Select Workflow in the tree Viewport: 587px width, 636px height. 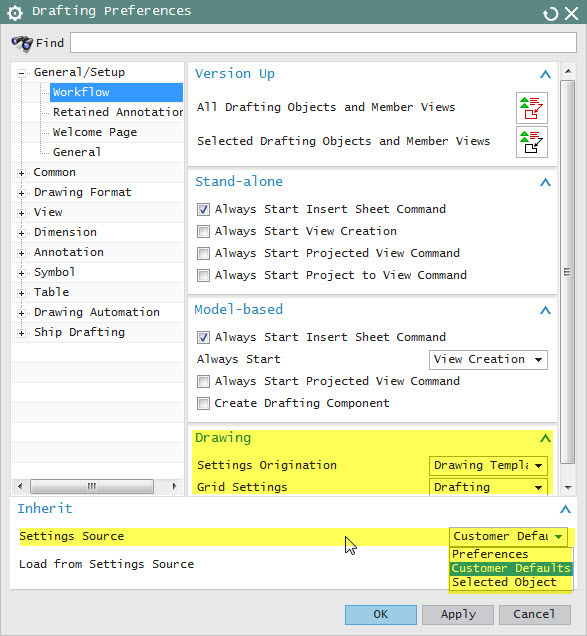[x=116, y=92]
